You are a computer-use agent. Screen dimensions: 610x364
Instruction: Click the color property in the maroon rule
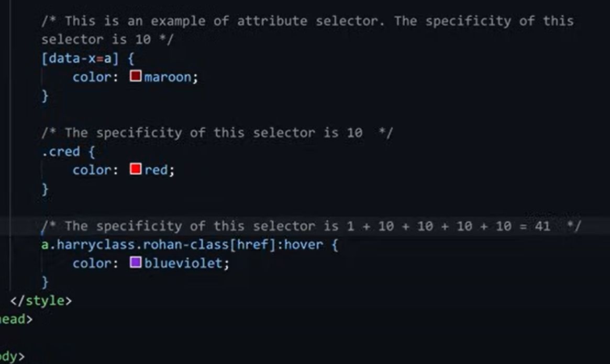tap(92, 77)
